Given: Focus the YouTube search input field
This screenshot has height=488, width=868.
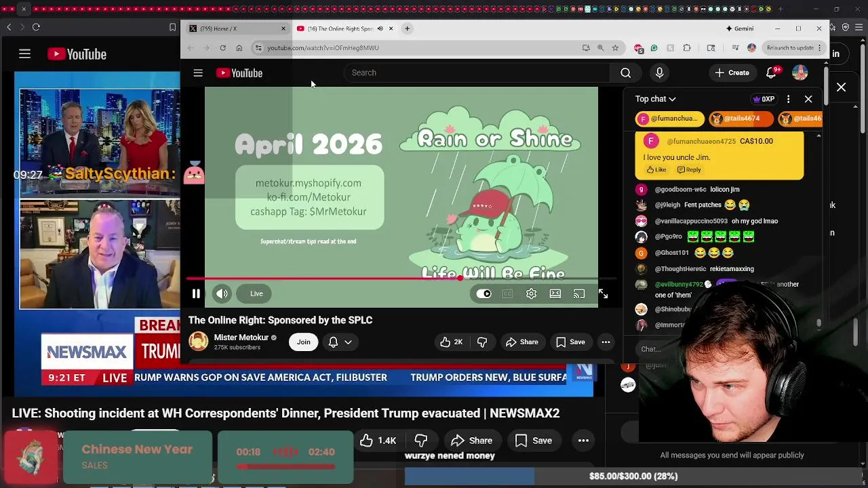Looking at the screenshot, I should pyautogui.click(x=478, y=73).
